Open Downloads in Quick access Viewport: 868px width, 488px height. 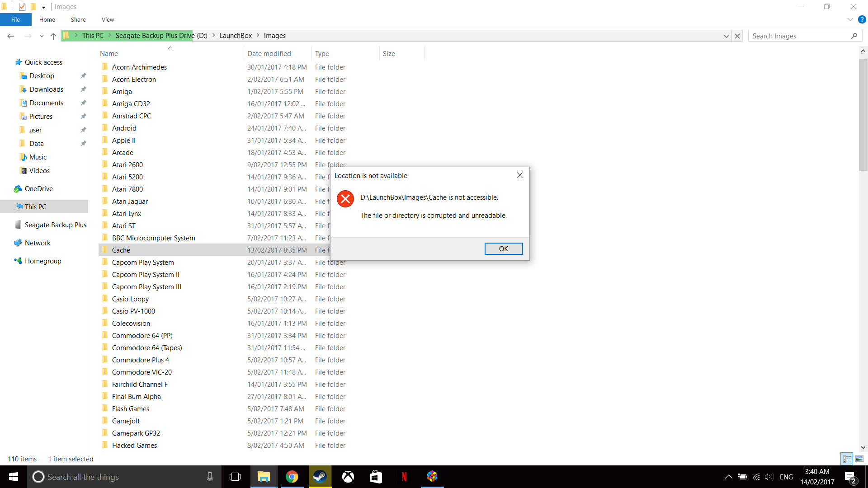click(46, 89)
